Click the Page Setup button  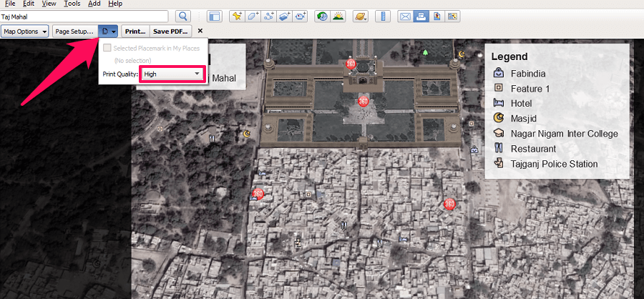point(74,31)
